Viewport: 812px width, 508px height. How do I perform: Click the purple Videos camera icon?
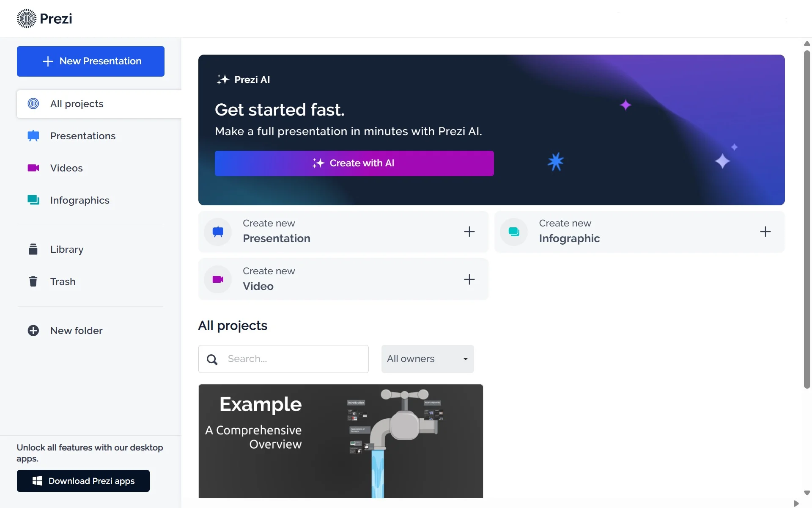point(33,168)
